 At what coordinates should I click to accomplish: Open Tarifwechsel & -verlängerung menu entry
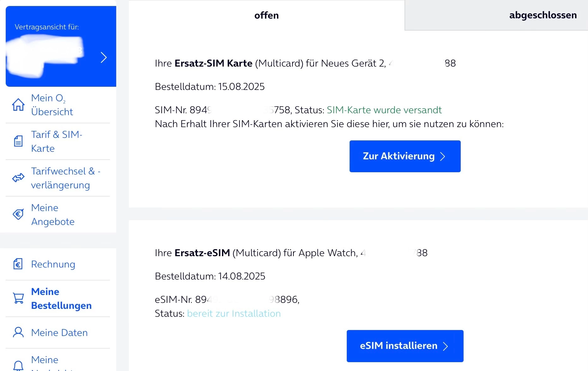[66, 178]
